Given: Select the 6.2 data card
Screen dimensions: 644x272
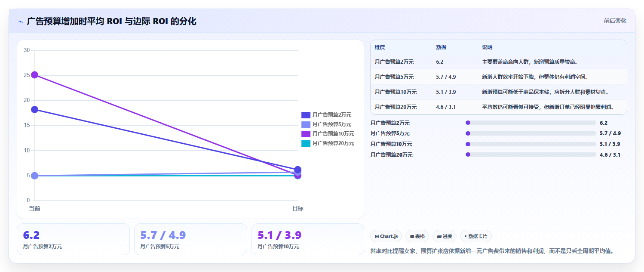Looking at the screenshot, I should click(x=73, y=239).
